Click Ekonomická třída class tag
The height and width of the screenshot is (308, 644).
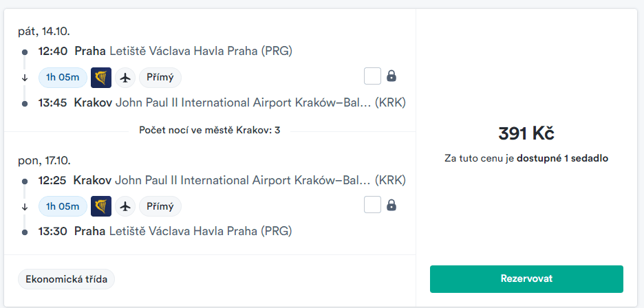pyautogui.click(x=66, y=279)
